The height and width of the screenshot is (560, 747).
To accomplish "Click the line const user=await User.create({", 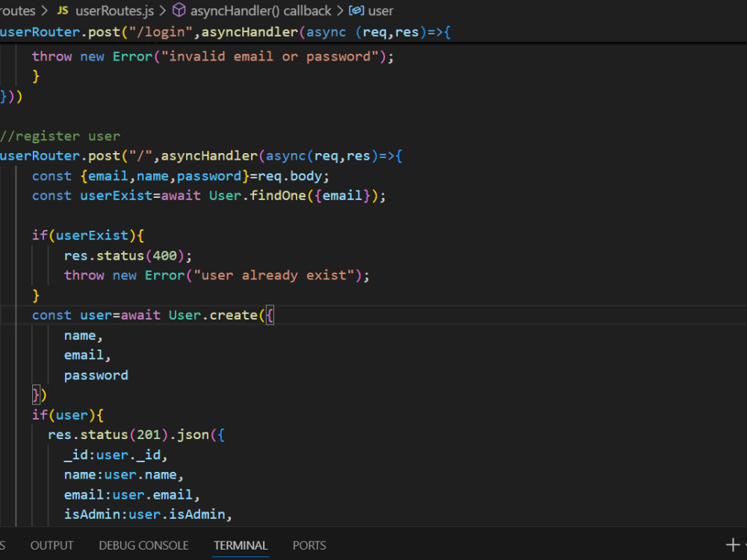I will click(x=153, y=315).
